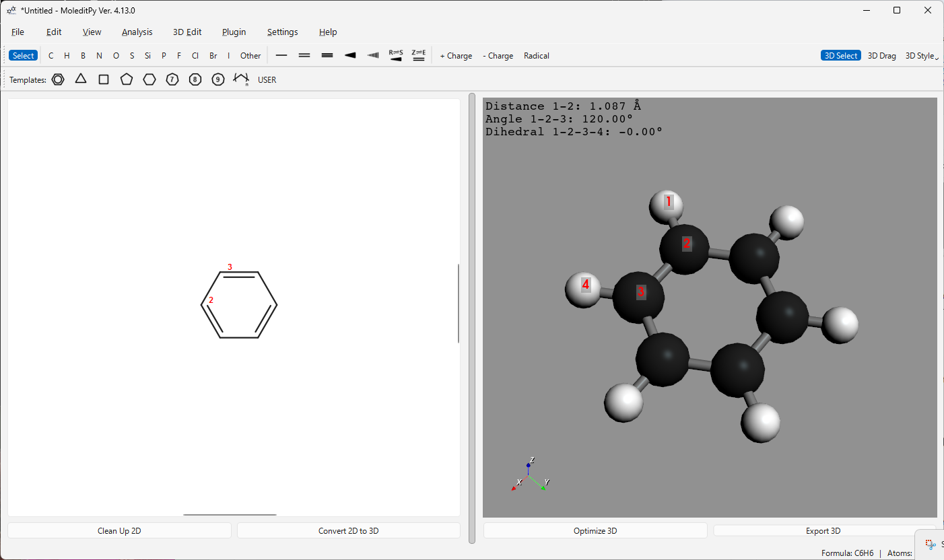The image size is (944, 560).
Task: Toggle 3D Select mode
Action: [841, 55]
